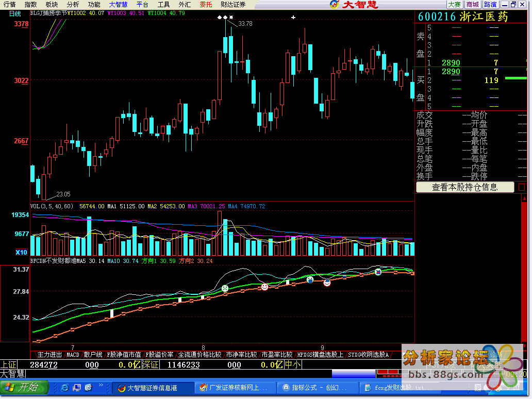The image size is (532, 399).
Task: Click the green sad face marker on indicator chart
Action: click(x=225, y=288)
